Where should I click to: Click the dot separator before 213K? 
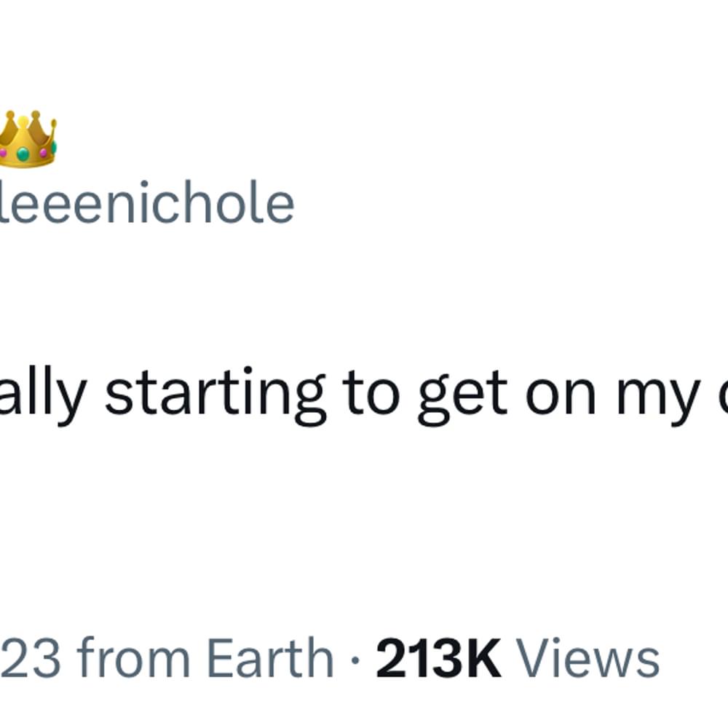tap(355, 660)
